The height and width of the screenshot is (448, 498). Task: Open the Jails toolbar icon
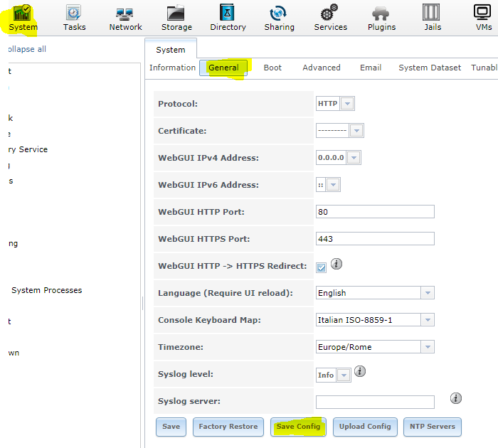point(433,18)
